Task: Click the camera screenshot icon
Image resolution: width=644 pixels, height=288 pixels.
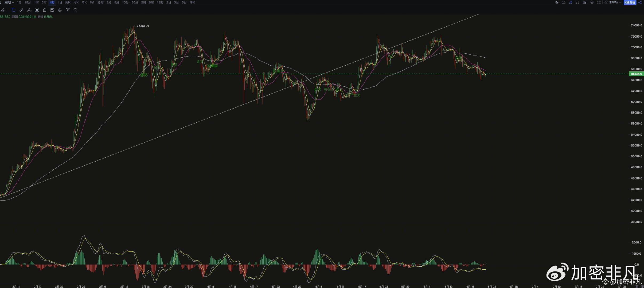Action: coord(564,2)
